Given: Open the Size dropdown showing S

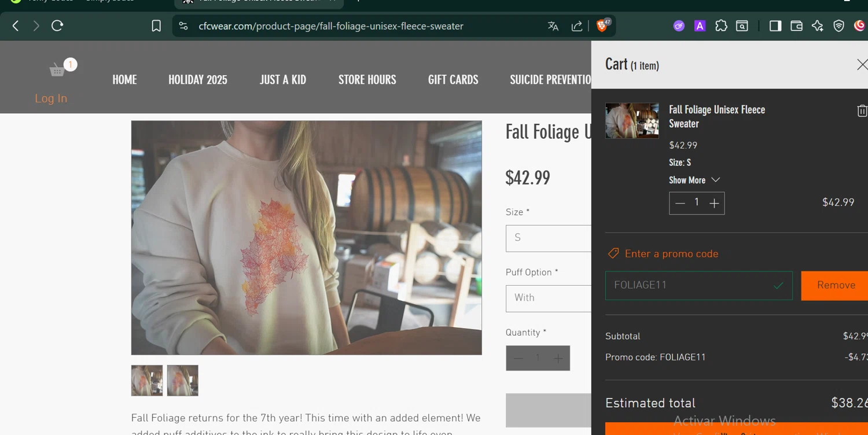Looking at the screenshot, I should click(549, 238).
